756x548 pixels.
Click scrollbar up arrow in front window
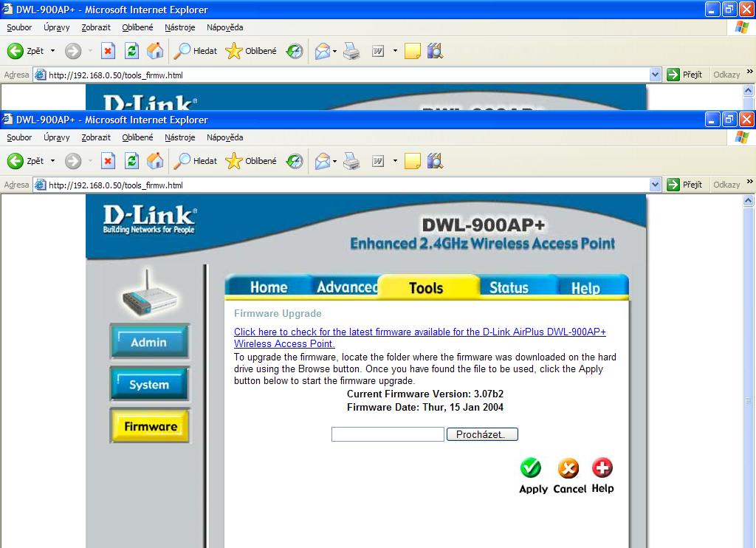[749, 200]
